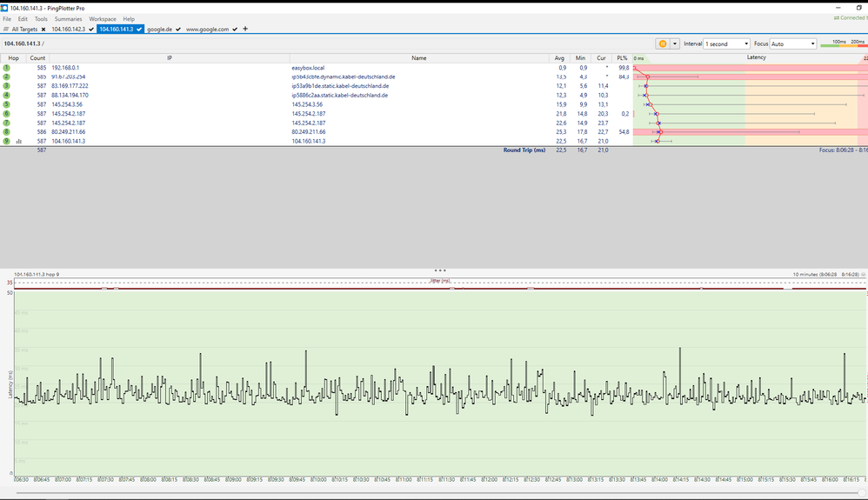Click the green hop 8 circle icon
Viewport: 868px width, 500px height.
[x=7, y=131]
